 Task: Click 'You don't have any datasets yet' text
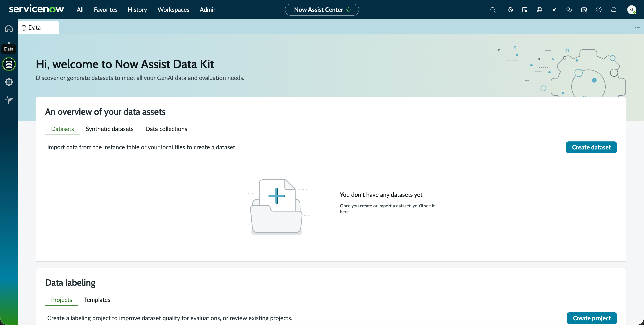tap(381, 195)
